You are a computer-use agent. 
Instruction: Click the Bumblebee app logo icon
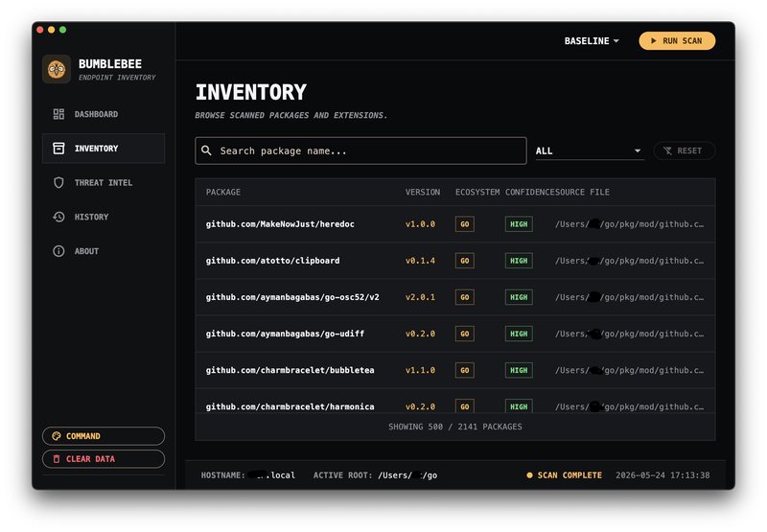57,69
